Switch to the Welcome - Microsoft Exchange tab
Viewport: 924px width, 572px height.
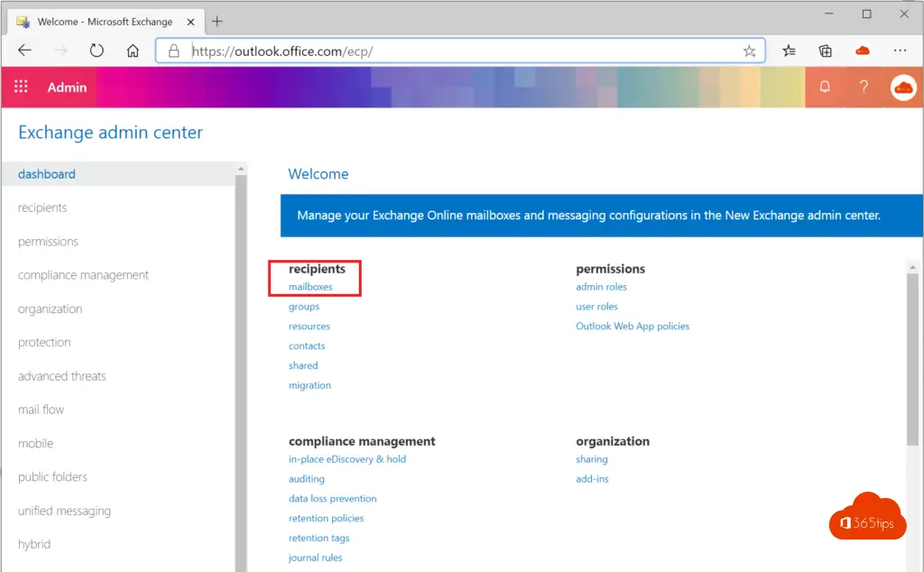click(x=106, y=22)
